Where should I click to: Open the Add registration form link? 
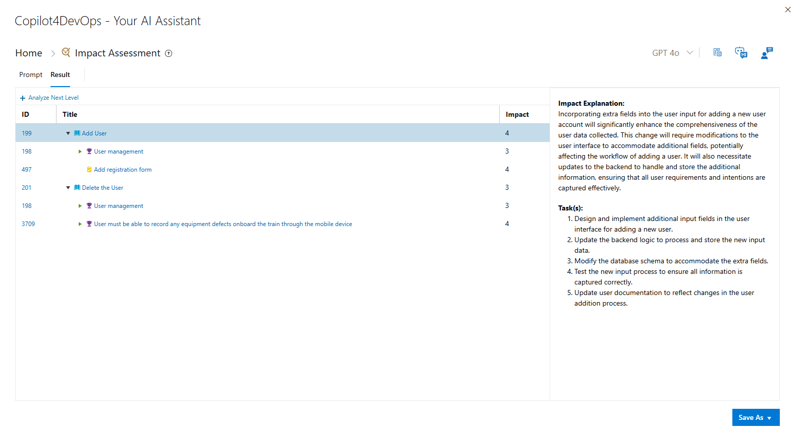pyautogui.click(x=123, y=169)
